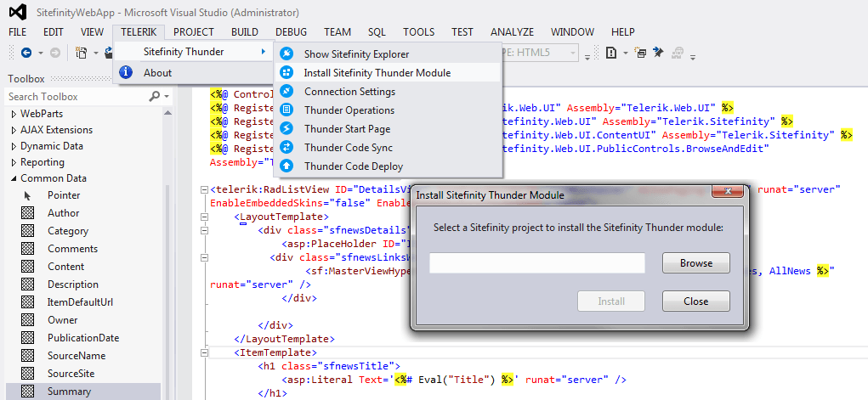Click the Thunder Operations menu icon
868x400 pixels.
click(286, 110)
